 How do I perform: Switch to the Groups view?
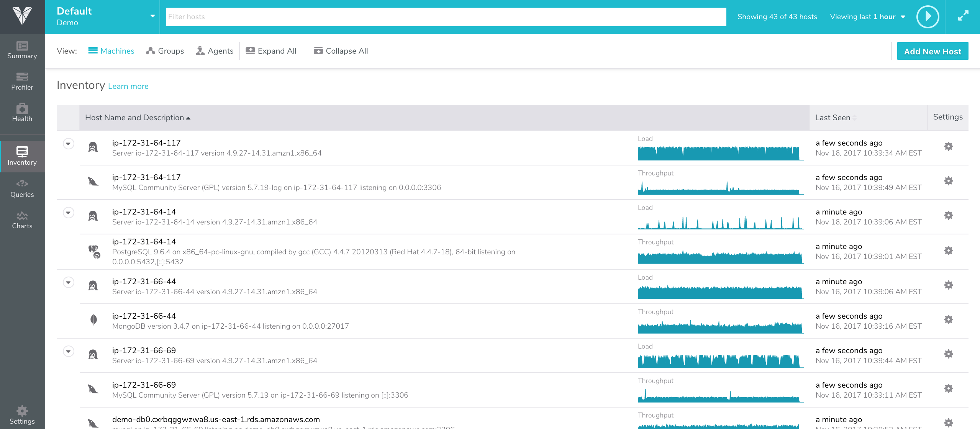[x=165, y=51]
